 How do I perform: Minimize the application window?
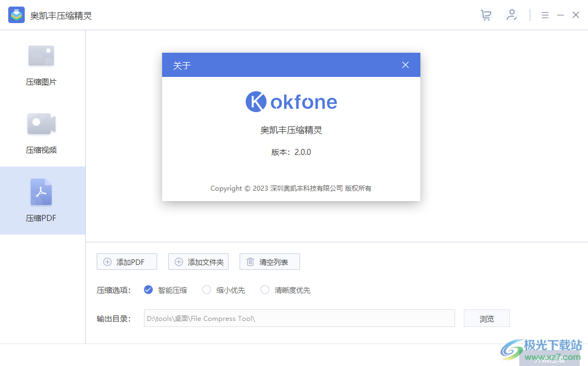(561, 15)
